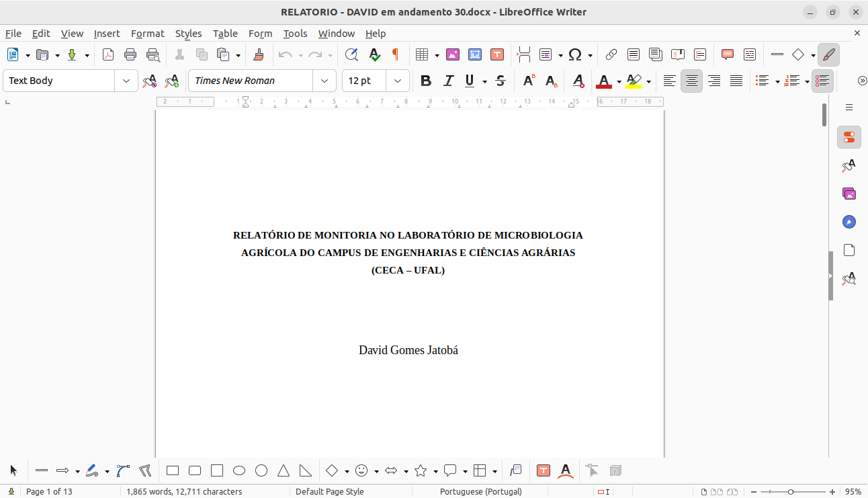Viewport: 868px width, 498px height.
Task: Click Clone Formatting paintbrush icon
Action: (259, 54)
